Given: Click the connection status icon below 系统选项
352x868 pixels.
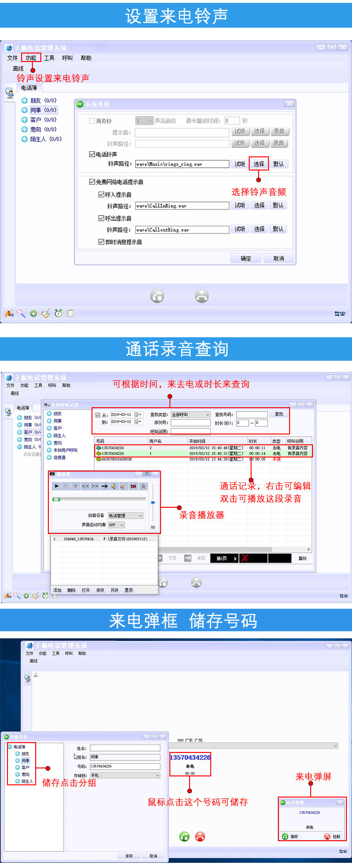Looking at the screenshot, I should pos(340,313).
